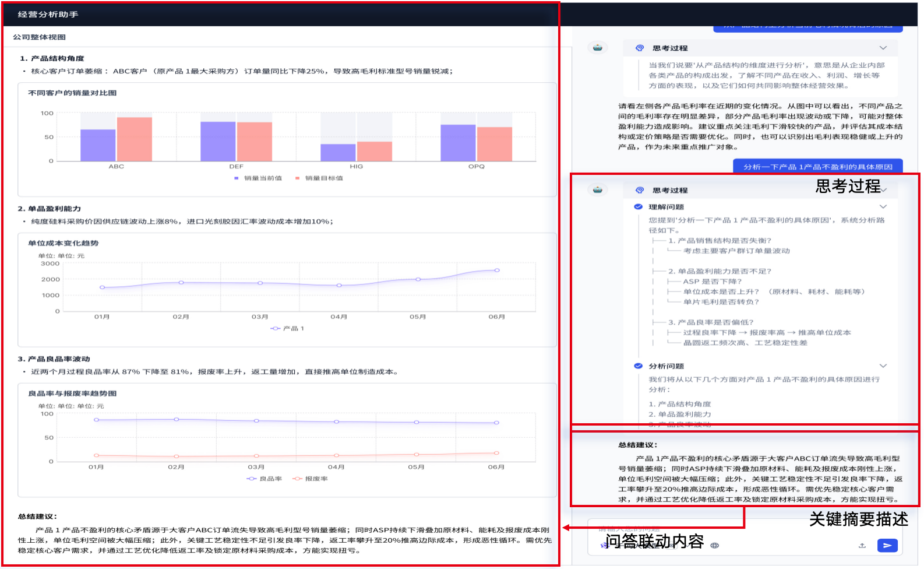This screenshot has width=924, height=569.
Task: Click the blue check icon beside 理解问题
Action: click(638, 207)
